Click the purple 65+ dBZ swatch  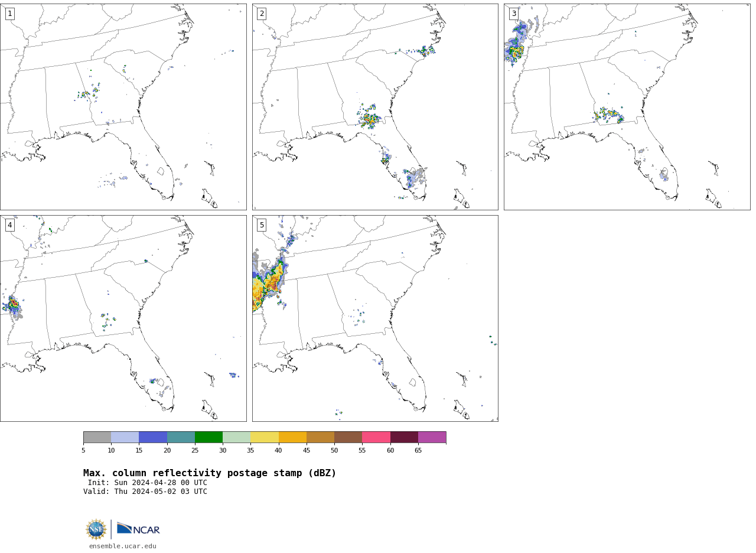(432, 437)
